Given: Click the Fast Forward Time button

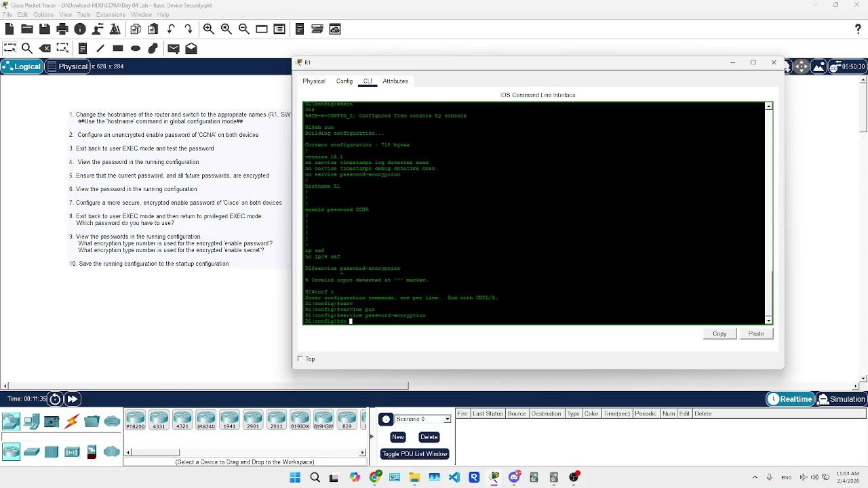Looking at the screenshot, I should click(73, 399).
